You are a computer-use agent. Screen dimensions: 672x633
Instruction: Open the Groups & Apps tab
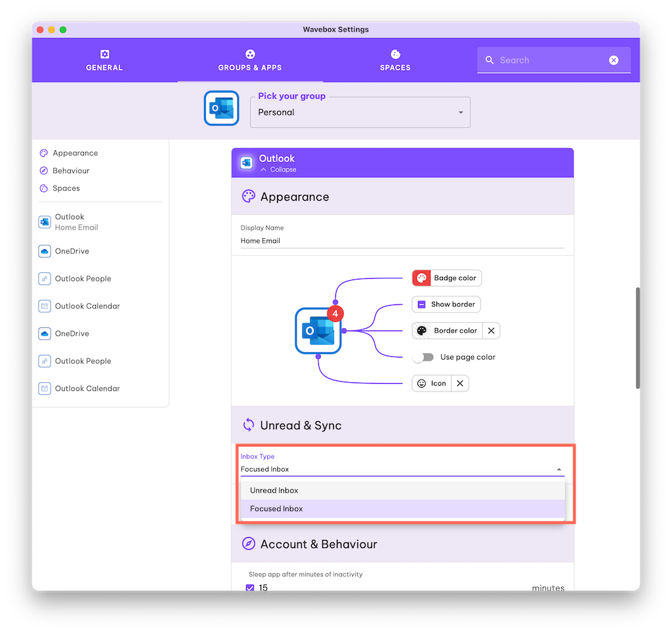coord(250,60)
